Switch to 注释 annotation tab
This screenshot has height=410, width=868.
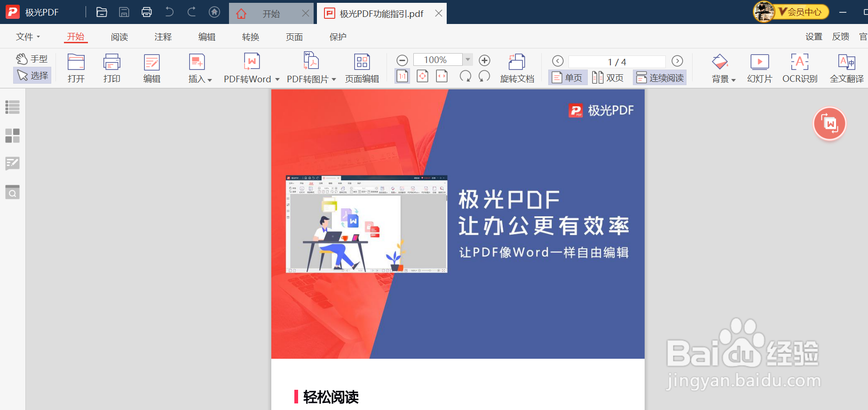(163, 37)
